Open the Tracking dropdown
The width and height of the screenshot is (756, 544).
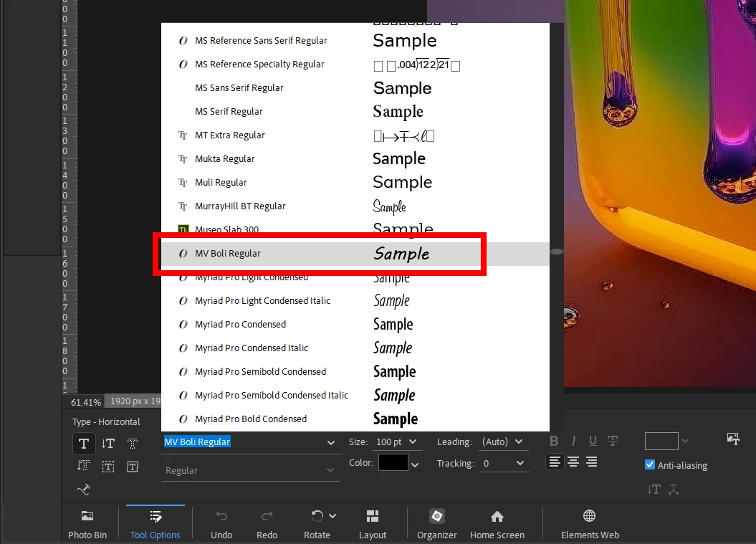(520, 463)
